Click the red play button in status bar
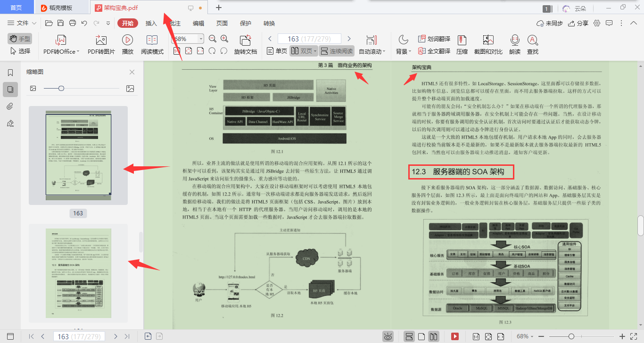 click(455, 336)
